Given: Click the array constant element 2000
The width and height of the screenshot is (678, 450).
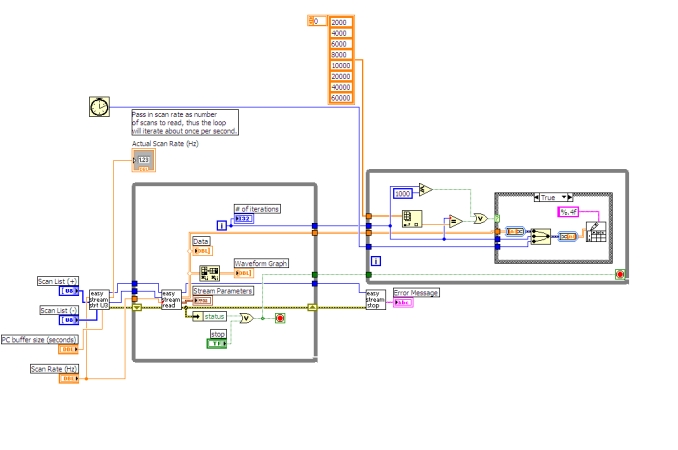Looking at the screenshot, I should (341, 22).
